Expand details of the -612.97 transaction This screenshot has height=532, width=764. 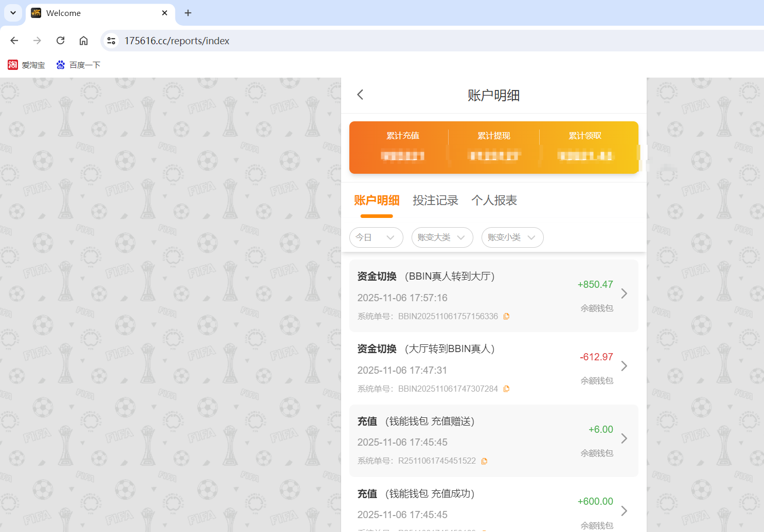tap(624, 366)
